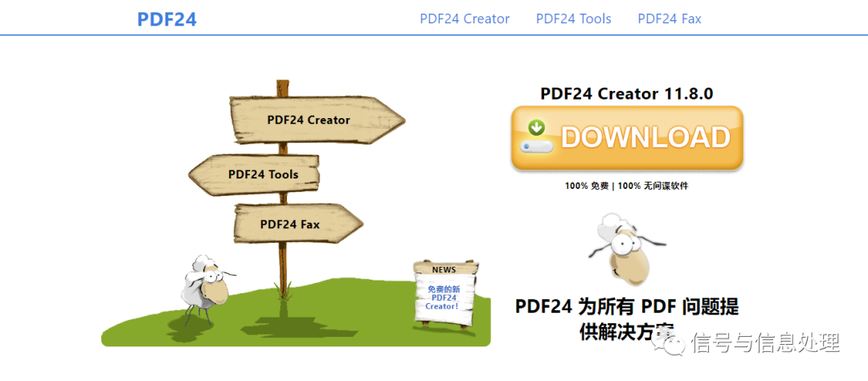Open PDF24 Fax in top navigation

point(669,18)
